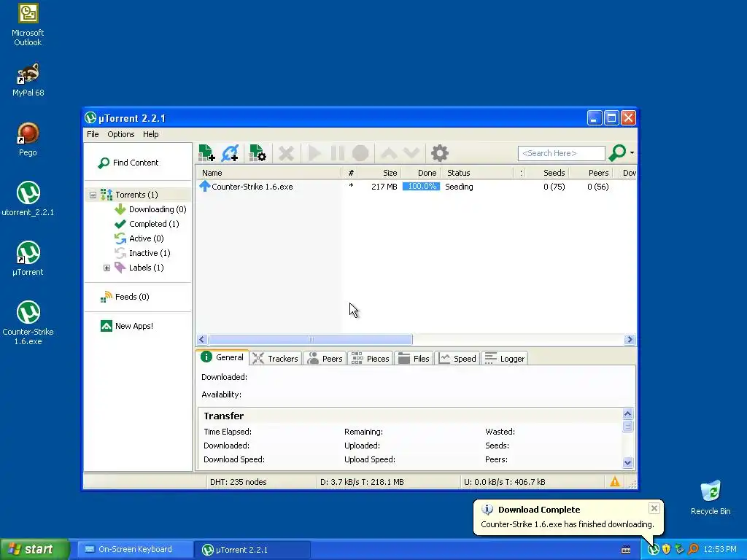Select Active (0) category
This screenshot has width=747, height=560.
[139, 238]
